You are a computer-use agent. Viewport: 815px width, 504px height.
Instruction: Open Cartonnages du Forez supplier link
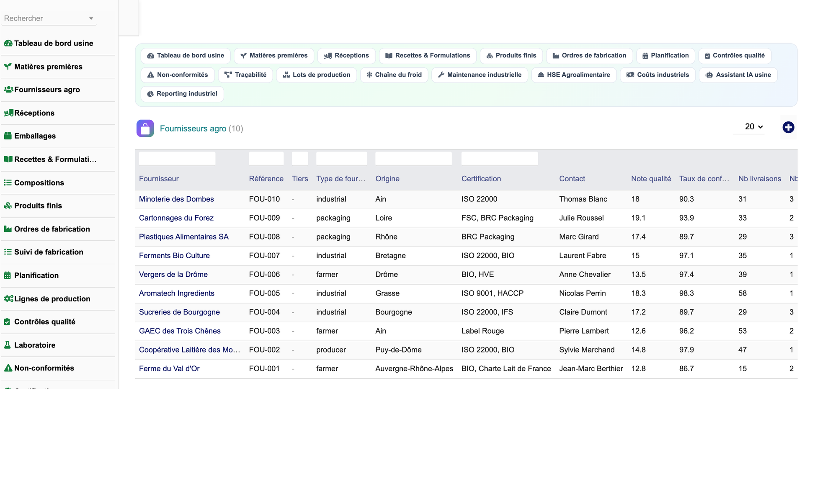(176, 218)
